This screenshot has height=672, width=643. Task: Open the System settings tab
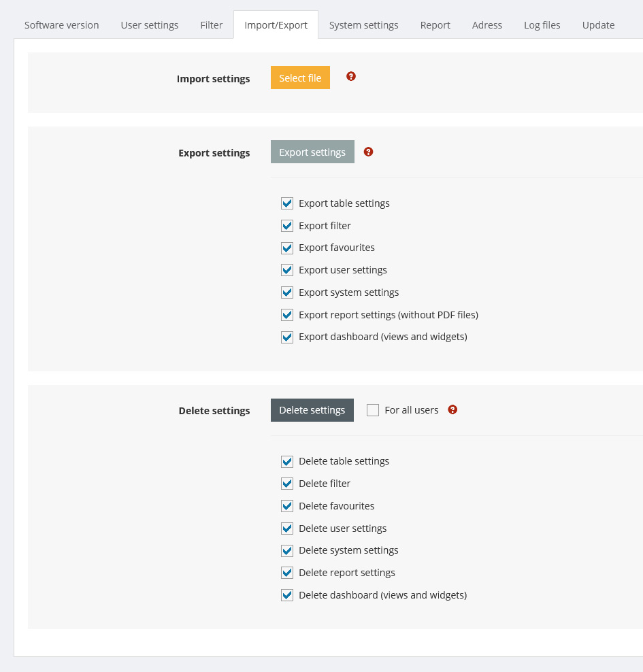click(363, 25)
